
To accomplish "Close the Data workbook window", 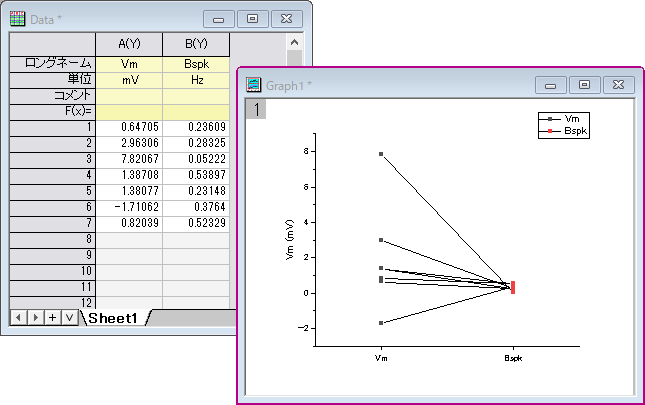I will (287, 19).
